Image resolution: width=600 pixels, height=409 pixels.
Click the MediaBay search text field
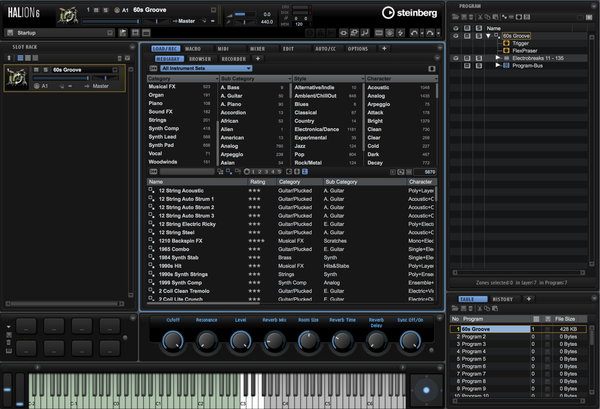pyautogui.click(x=187, y=172)
